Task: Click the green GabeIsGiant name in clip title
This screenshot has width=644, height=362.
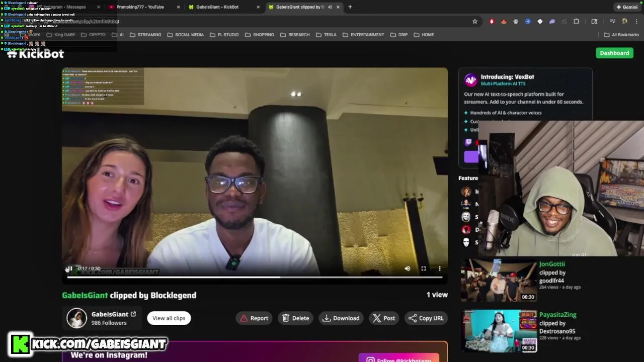Action: tap(85, 295)
